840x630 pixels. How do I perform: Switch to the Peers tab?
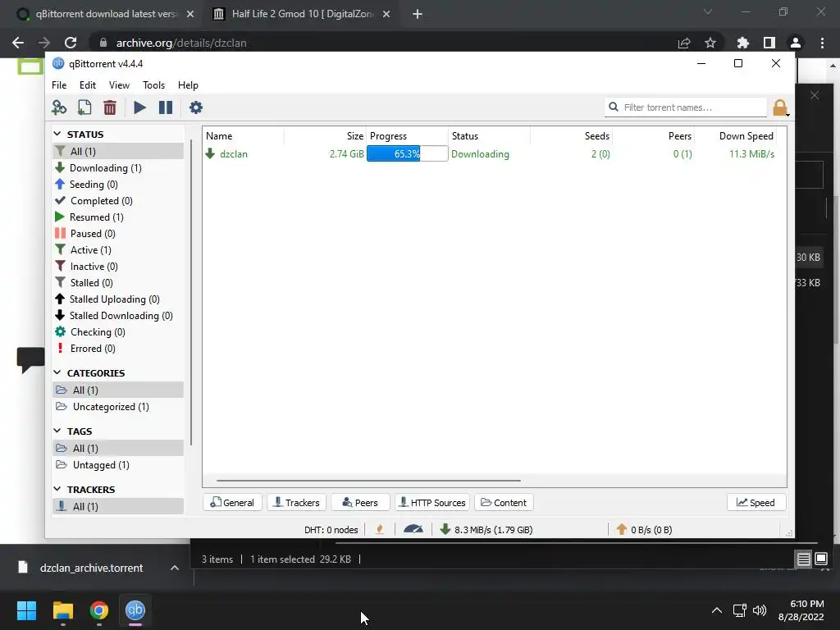point(360,503)
